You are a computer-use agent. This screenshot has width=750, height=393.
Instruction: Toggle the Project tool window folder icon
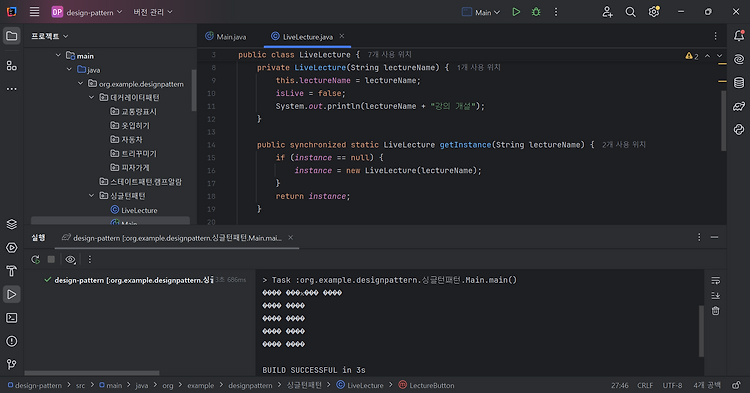point(11,36)
